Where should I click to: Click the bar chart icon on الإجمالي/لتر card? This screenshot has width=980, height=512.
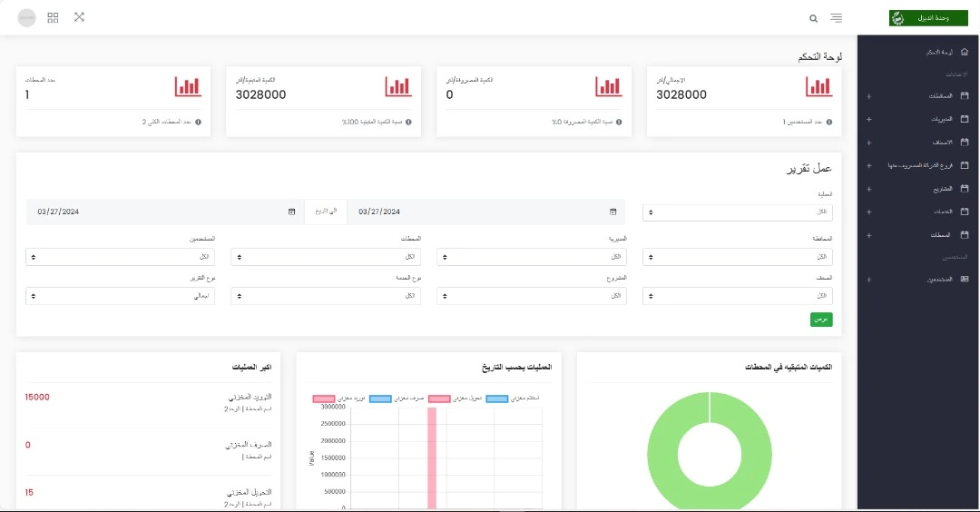point(818,86)
